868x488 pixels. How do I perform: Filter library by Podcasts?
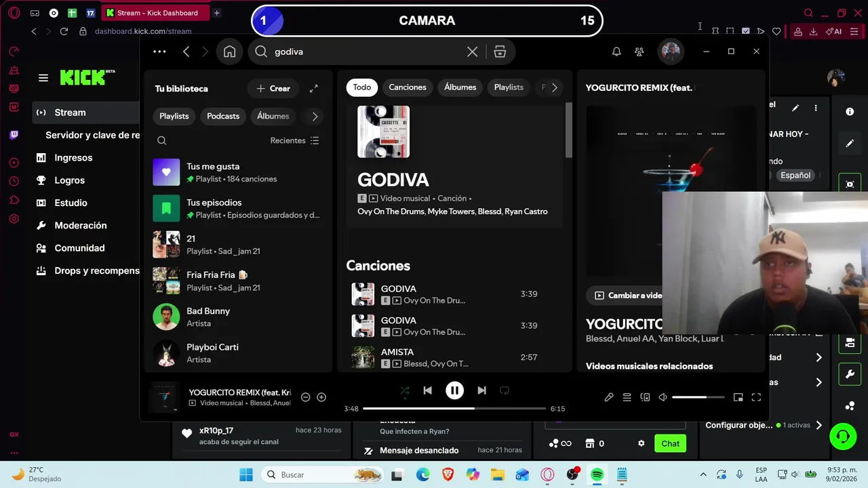tap(223, 116)
